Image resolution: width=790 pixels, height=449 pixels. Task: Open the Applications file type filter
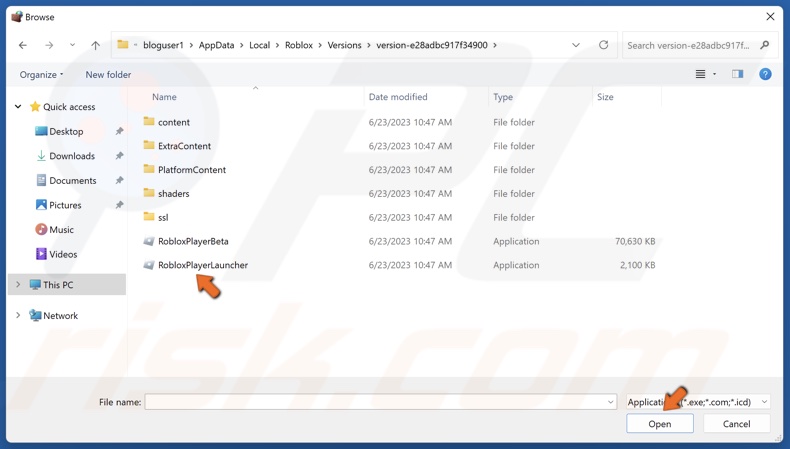[x=698, y=402]
